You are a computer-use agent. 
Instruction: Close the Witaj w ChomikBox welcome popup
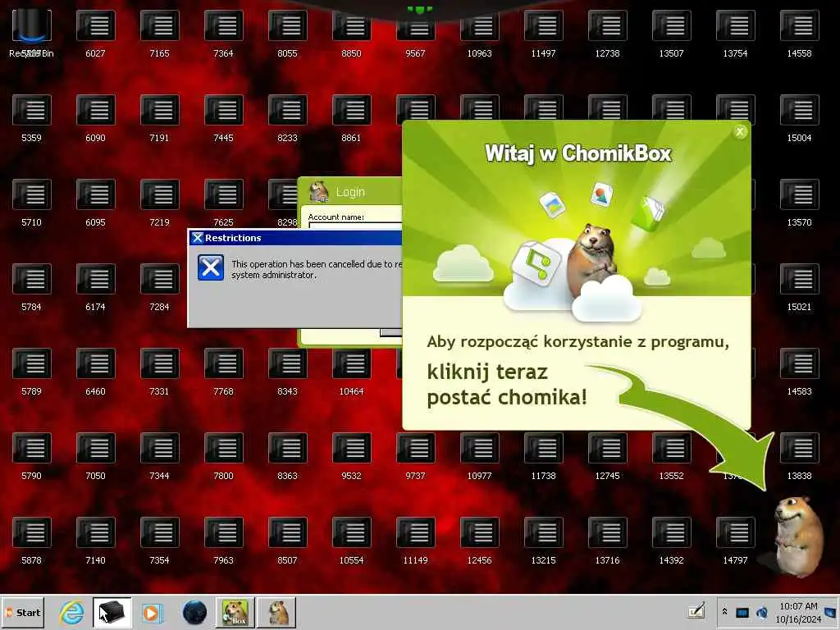(740, 132)
